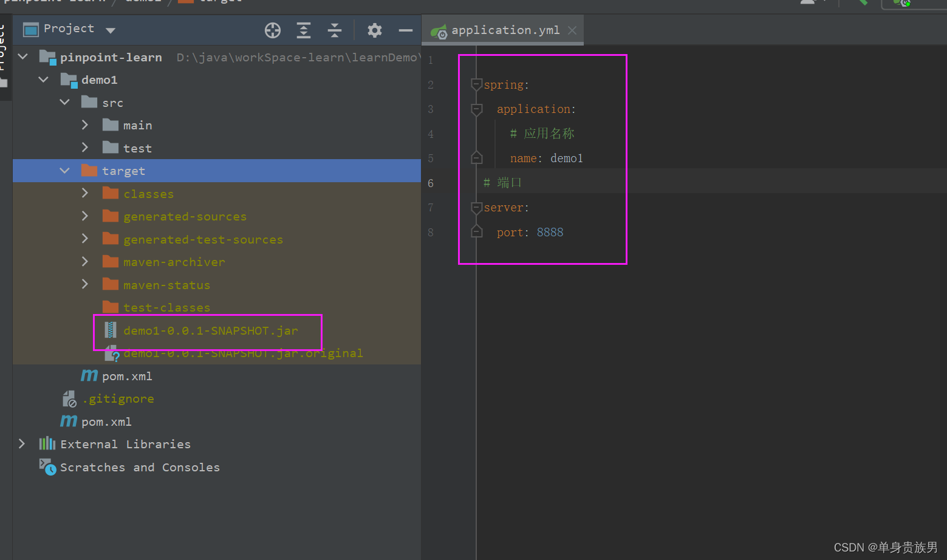Collapse the demo1 module node
This screenshot has width=947, height=560.
point(44,80)
